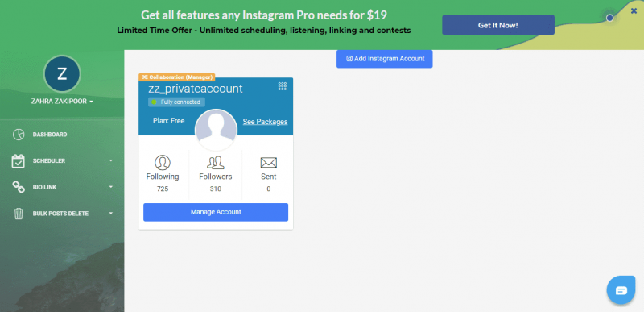This screenshot has width=644, height=312.
Task: Open the Dashboard pie chart icon
Action: click(18, 135)
